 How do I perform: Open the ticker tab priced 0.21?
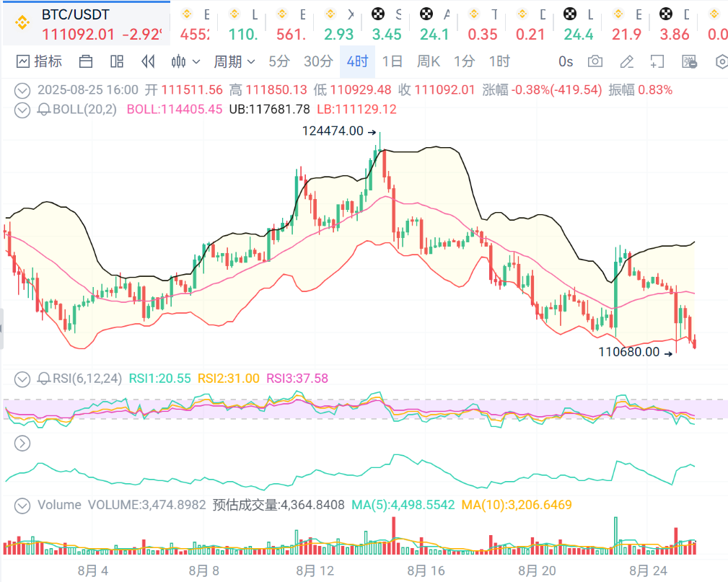point(530,24)
